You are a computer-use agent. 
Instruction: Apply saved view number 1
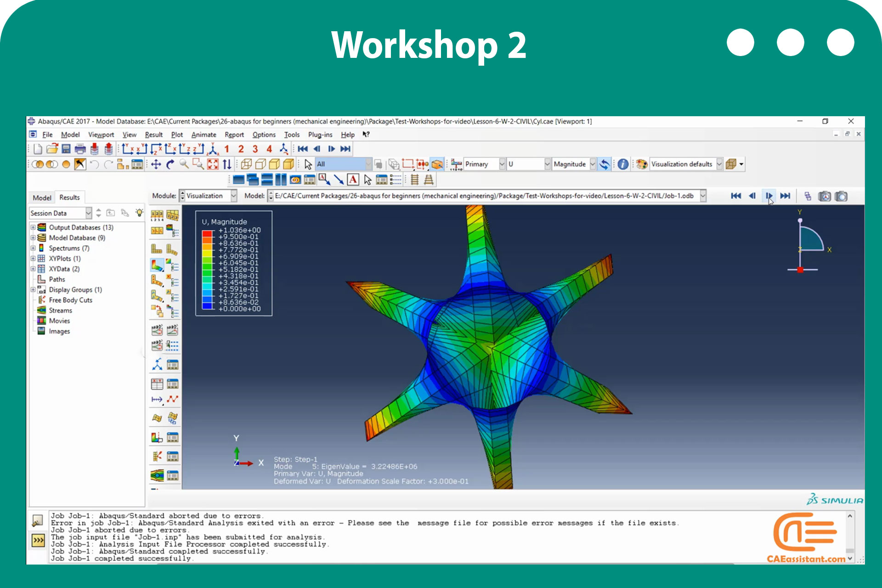click(x=226, y=149)
